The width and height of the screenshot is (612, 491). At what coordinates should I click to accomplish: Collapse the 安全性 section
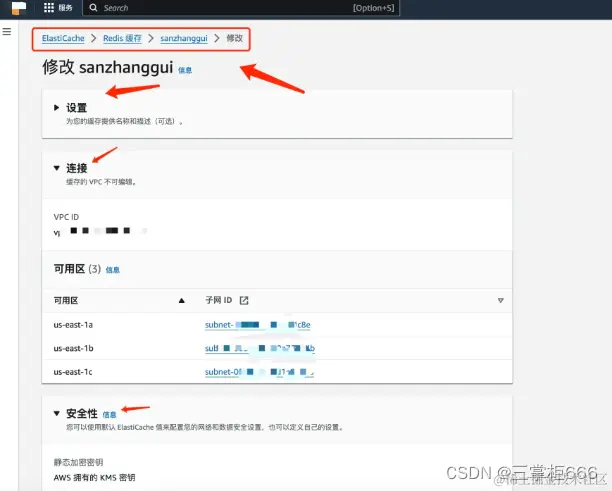(57, 413)
